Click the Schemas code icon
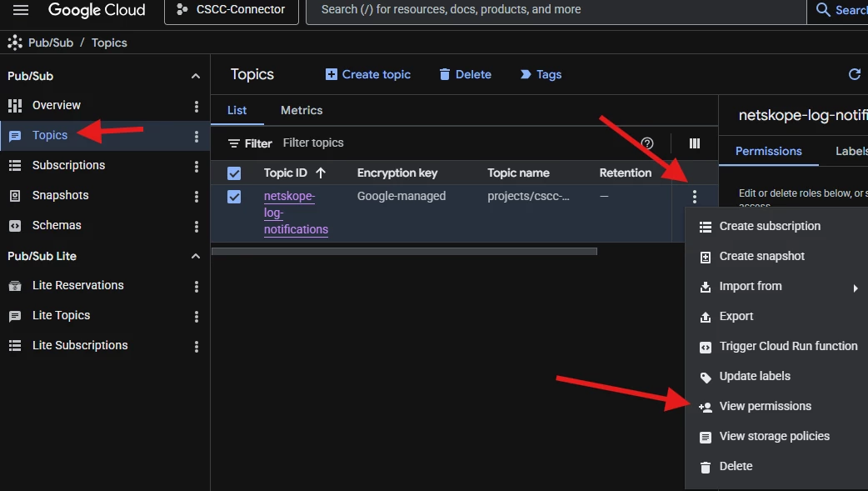Viewport: 868px width, 491px height. point(15,226)
